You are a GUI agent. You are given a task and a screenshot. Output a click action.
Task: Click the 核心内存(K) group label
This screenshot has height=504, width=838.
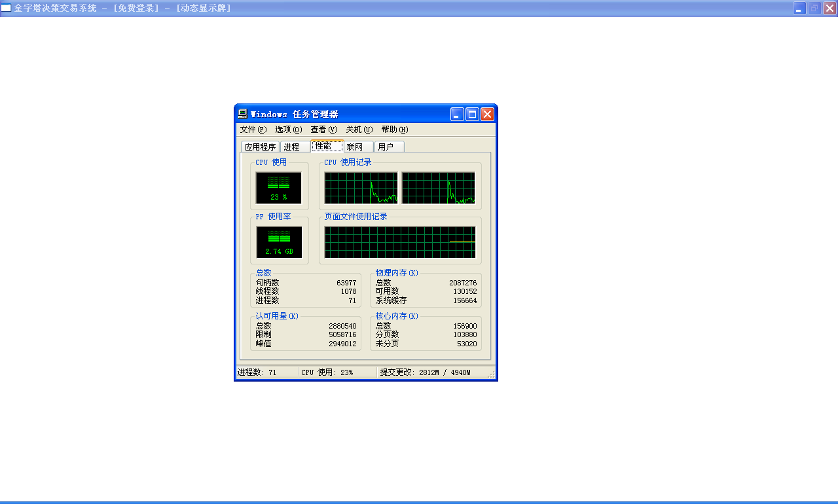coord(397,316)
